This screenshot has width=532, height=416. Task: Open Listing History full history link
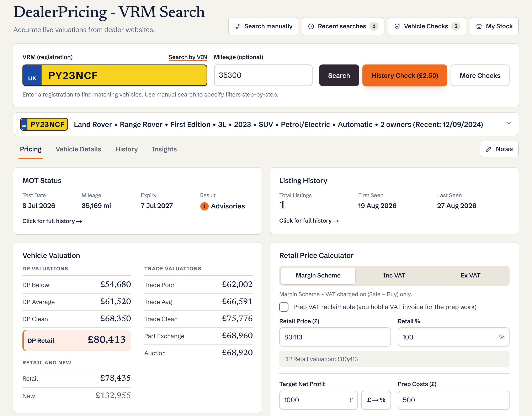point(309,221)
